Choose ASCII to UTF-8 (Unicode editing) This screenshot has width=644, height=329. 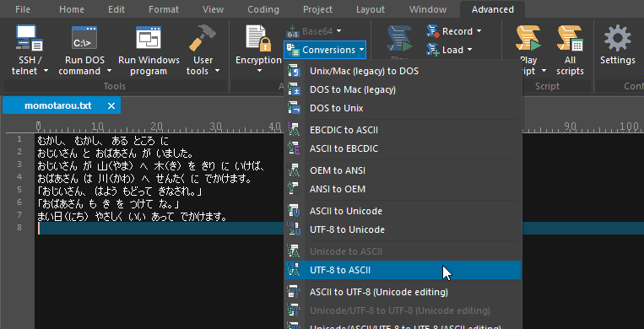(403, 292)
